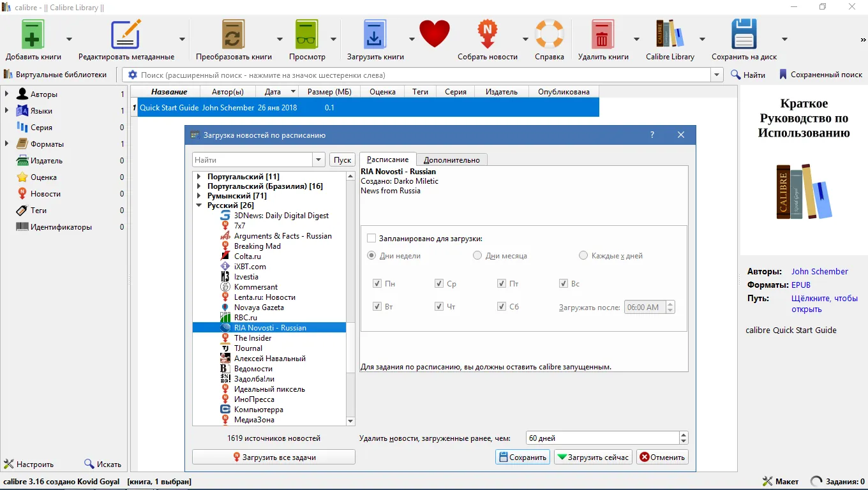Viewport: 868px width, 490px height.
Task: Select Идентификаторы barcode category
Action: [x=61, y=227]
